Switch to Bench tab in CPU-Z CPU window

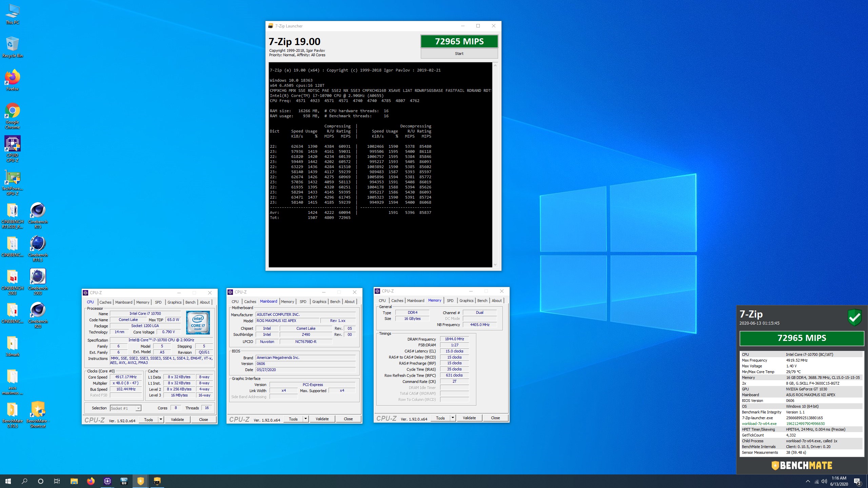point(190,302)
